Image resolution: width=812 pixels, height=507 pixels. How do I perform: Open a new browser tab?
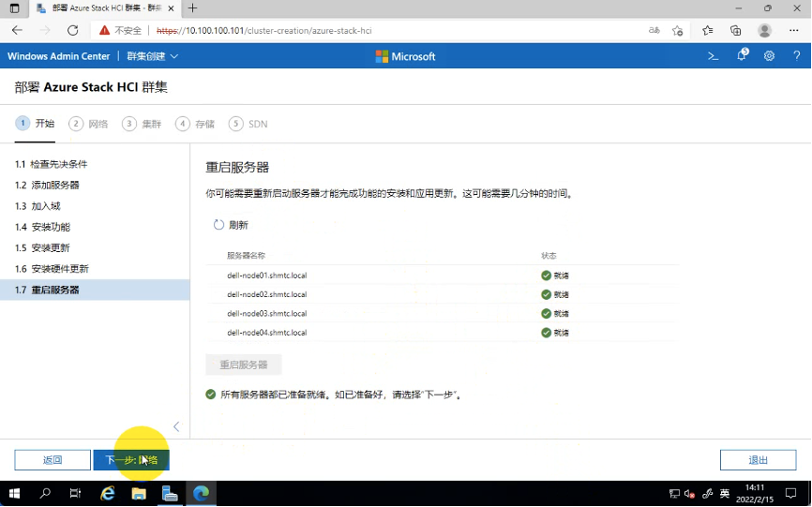click(192, 8)
